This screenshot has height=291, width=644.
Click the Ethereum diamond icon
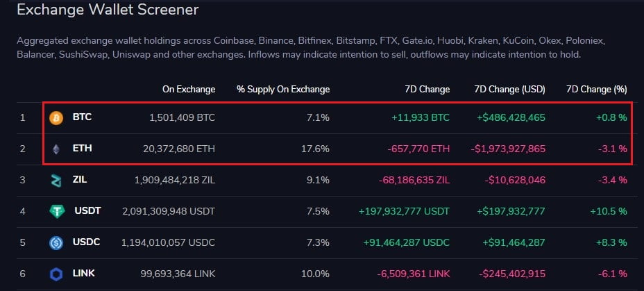click(56, 149)
